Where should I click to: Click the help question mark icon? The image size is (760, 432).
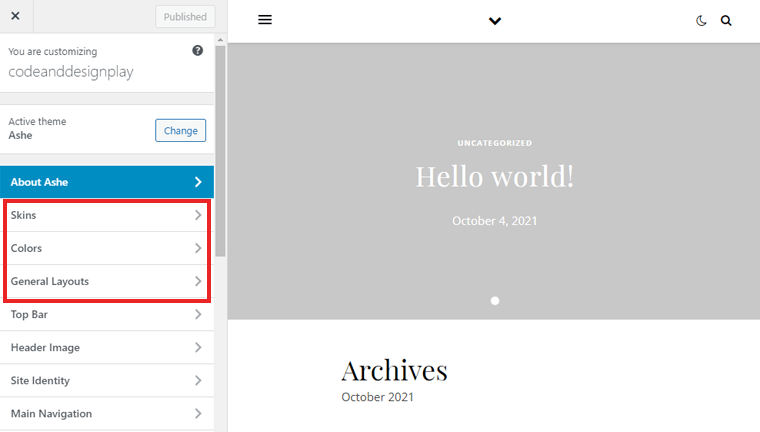(x=198, y=50)
